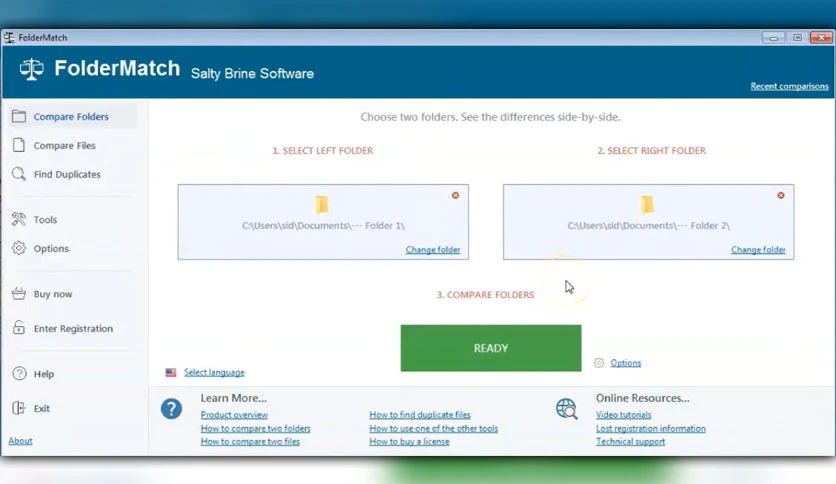Open the Recent comparisons link
The image size is (836, 484).
point(789,86)
